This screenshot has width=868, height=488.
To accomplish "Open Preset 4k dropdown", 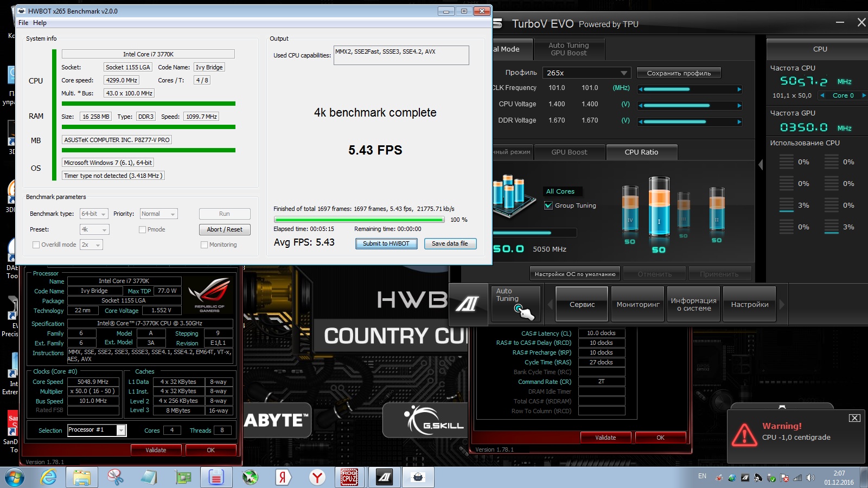I will point(94,229).
